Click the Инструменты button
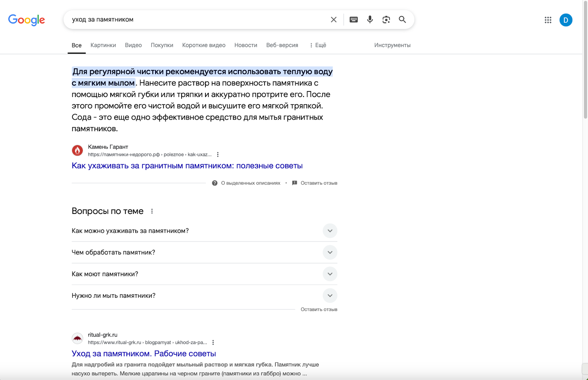 click(392, 45)
